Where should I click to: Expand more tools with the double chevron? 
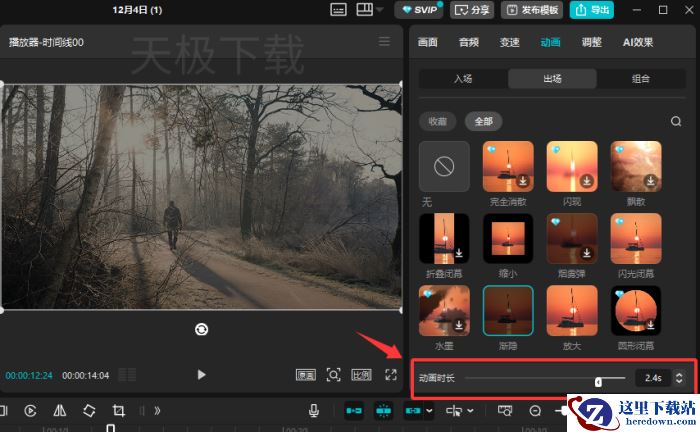click(157, 411)
